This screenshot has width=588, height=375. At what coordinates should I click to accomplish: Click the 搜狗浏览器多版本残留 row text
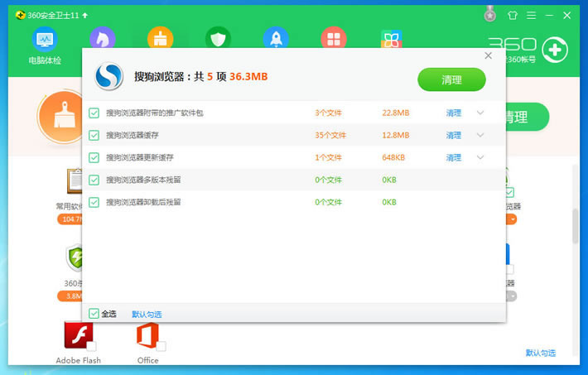pos(143,180)
